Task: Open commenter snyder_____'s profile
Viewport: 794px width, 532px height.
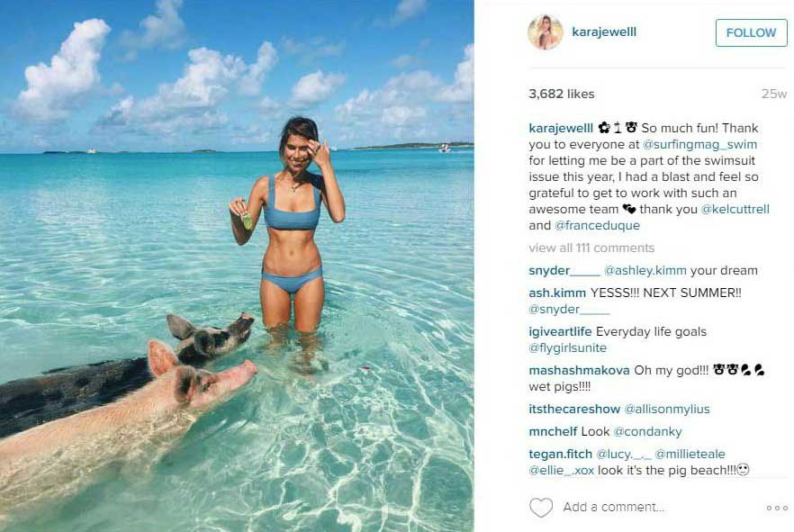Action: (x=564, y=271)
